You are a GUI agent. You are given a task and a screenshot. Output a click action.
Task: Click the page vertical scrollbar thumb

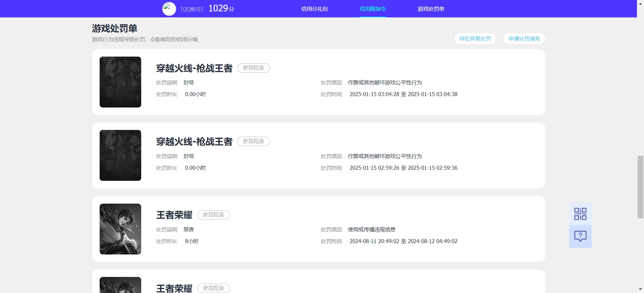640,187
